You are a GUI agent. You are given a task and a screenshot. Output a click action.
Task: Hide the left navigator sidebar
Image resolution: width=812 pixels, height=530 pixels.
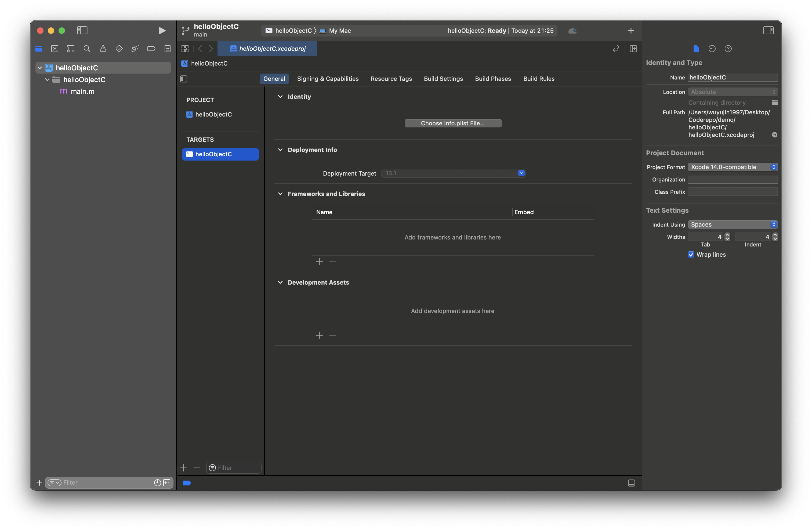click(82, 31)
